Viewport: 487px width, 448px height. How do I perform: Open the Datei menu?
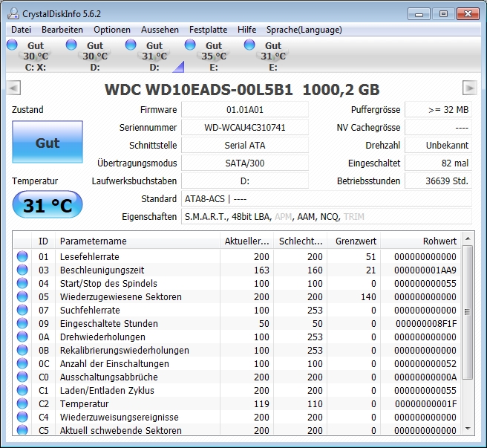[x=21, y=30]
